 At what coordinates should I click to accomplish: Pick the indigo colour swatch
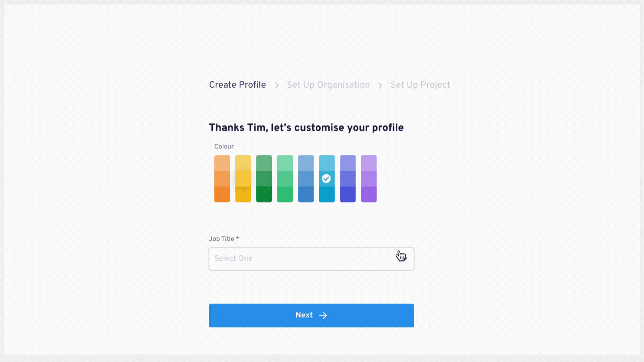tap(348, 179)
